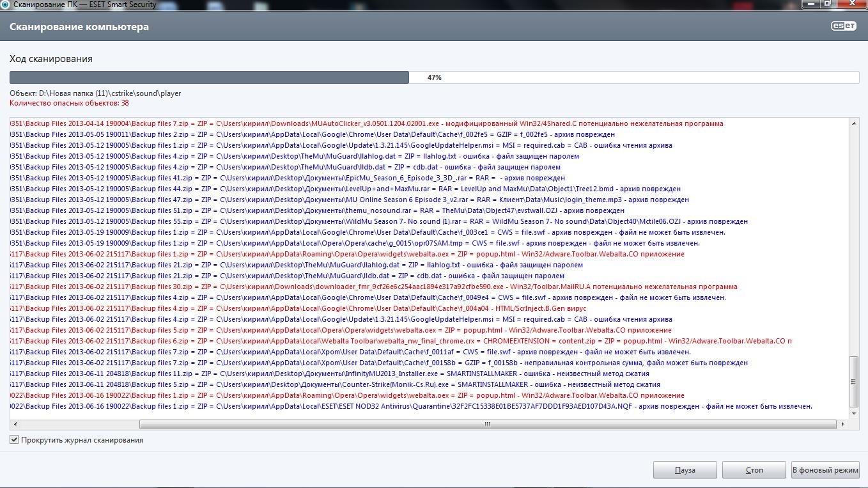868x488 pixels.
Task: Select the Win32/Toolbar.MailRU.A log entry
Action: [x=384, y=287]
